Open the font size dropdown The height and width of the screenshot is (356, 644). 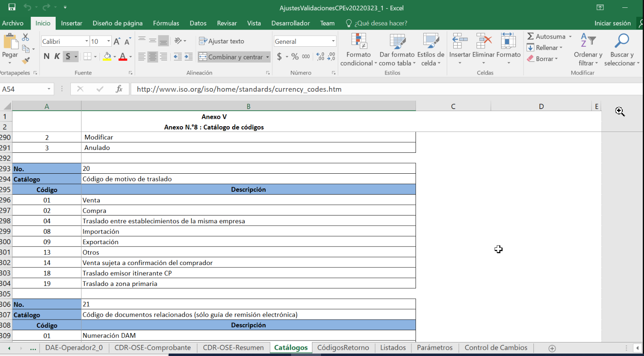tap(108, 41)
